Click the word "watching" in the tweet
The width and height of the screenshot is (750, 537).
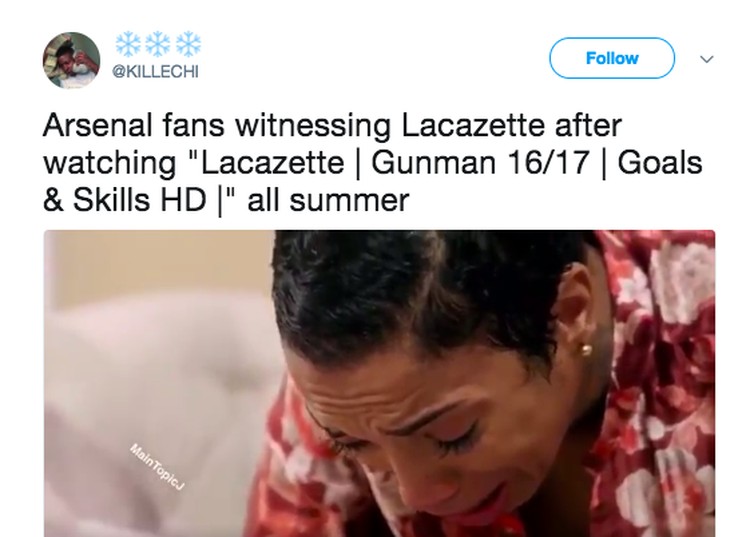tap(110, 164)
